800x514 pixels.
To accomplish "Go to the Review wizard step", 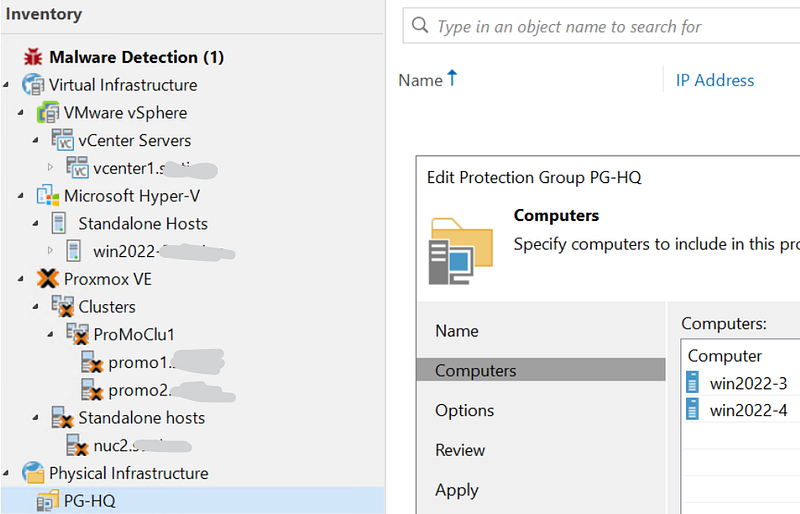I will pos(460,450).
